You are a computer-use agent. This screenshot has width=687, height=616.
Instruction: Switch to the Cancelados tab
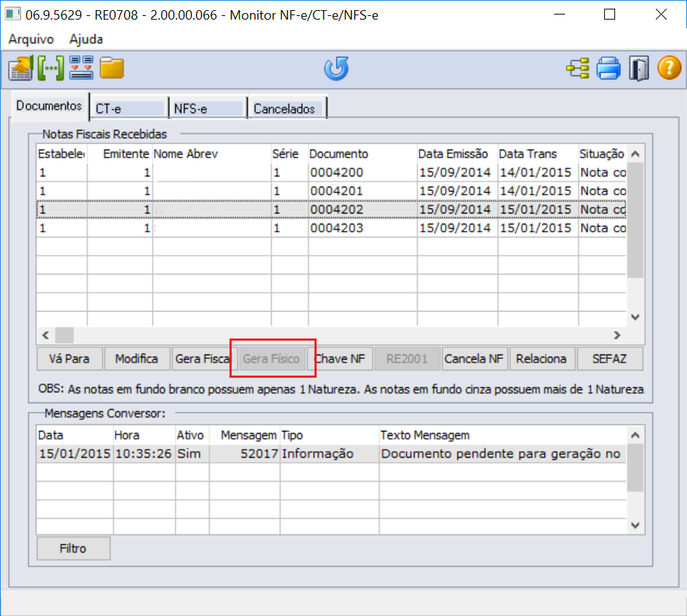[x=288, y=108]
